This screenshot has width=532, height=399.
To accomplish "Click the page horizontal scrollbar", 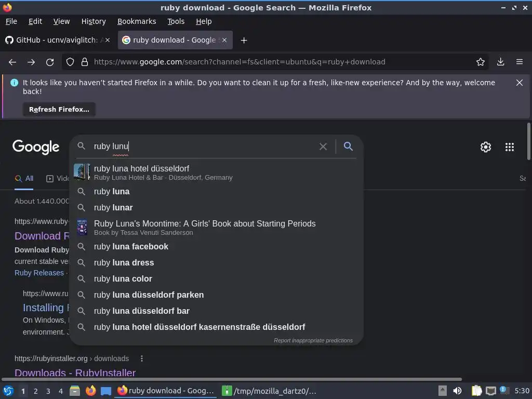I will click(231, 379).
